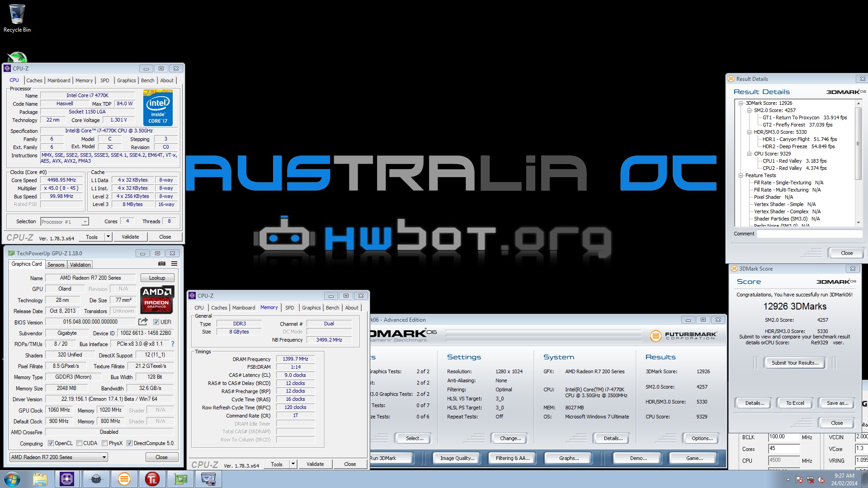Switch to SPD tab in Memory CPU-Z window
This screenshot has width=868, height=488.
[290, 308]
